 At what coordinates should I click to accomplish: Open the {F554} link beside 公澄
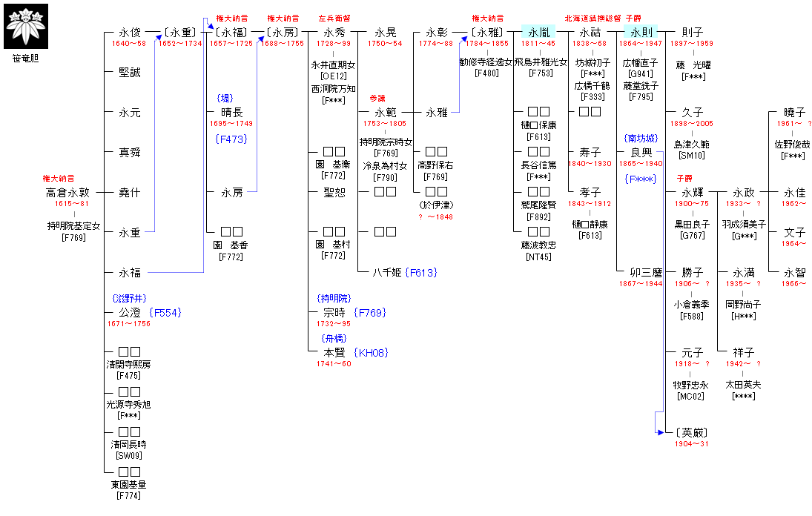click(x=165, y=313)
